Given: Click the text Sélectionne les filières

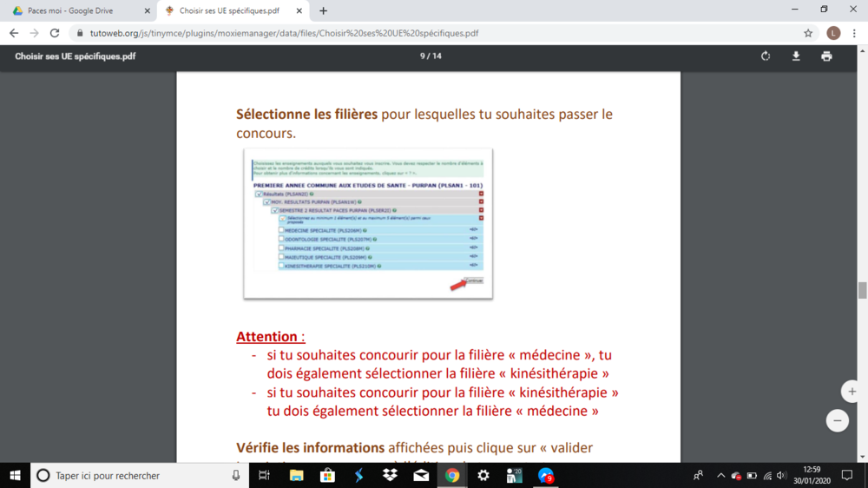Looking at the screenshot, I should (x=306, y=114).
